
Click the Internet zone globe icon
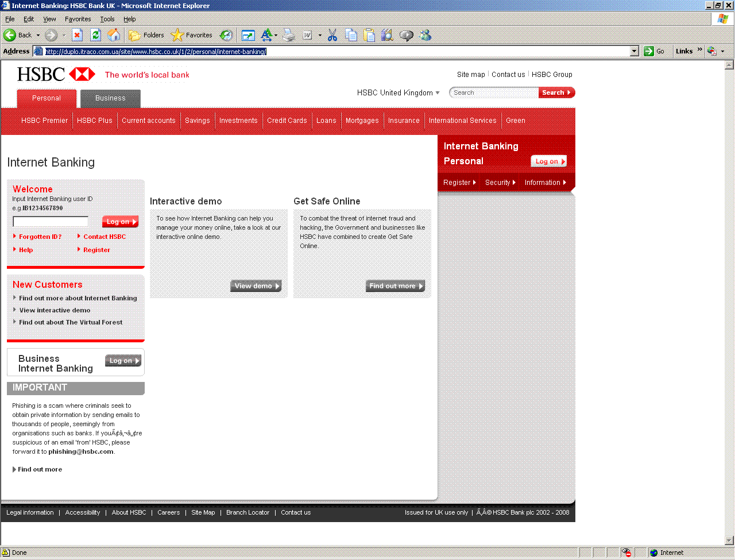653,553
